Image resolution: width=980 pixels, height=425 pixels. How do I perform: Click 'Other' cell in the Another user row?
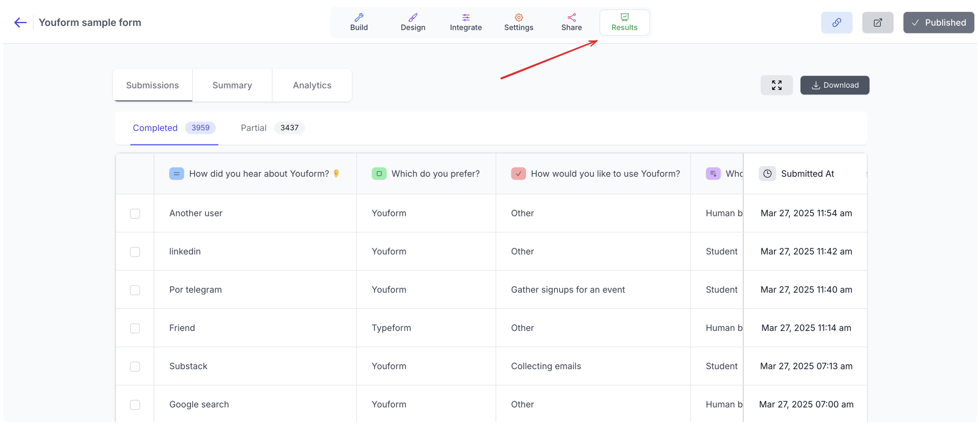pyautogui.click(x=593, y=213)
